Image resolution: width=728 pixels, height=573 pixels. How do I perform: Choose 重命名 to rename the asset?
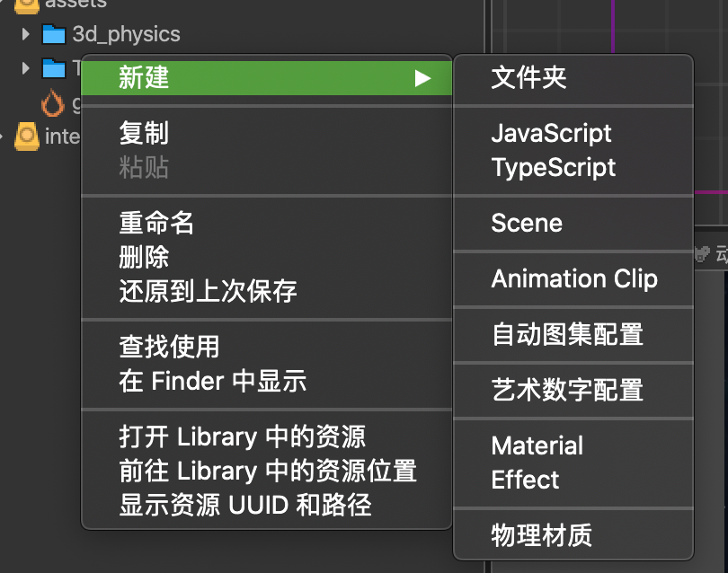156,223
